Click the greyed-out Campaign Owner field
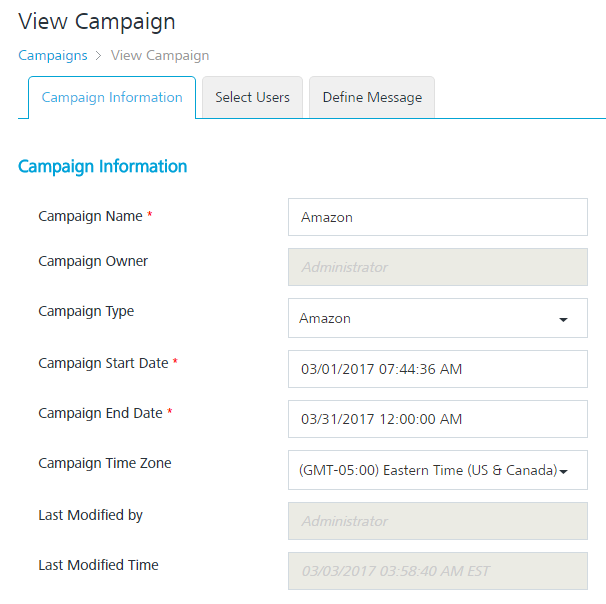Image resolution: width=606 pixels, height=604 pixels. click(437, 267)
